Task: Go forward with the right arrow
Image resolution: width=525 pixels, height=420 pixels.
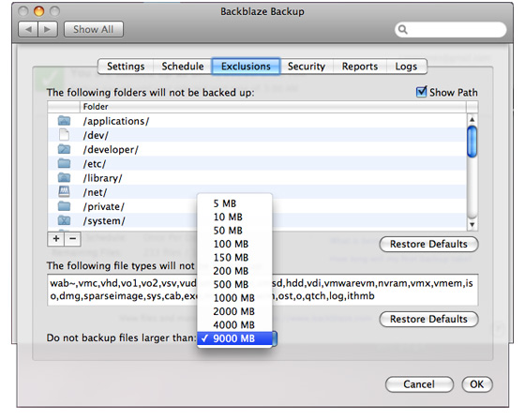Action: point(48,29)
